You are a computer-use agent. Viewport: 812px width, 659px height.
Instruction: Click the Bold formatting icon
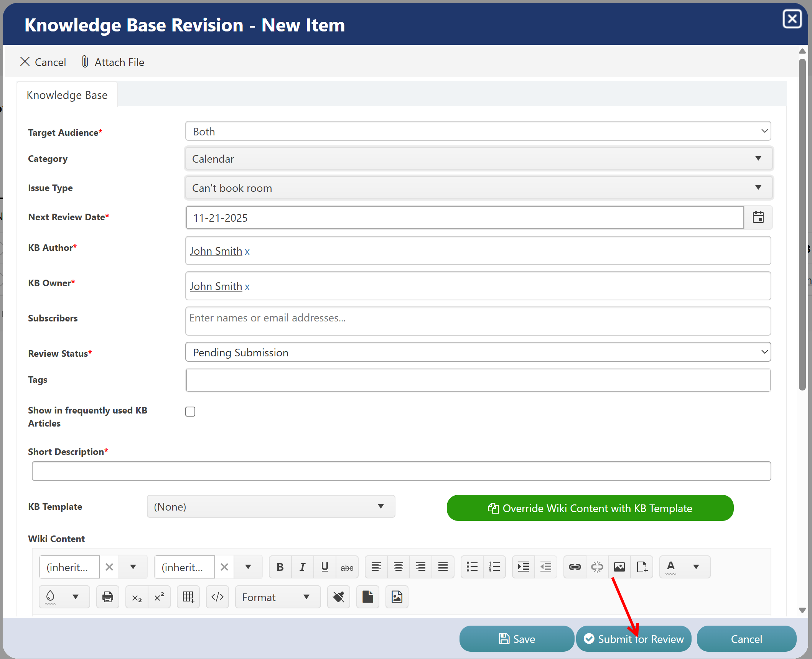(280, 567)
